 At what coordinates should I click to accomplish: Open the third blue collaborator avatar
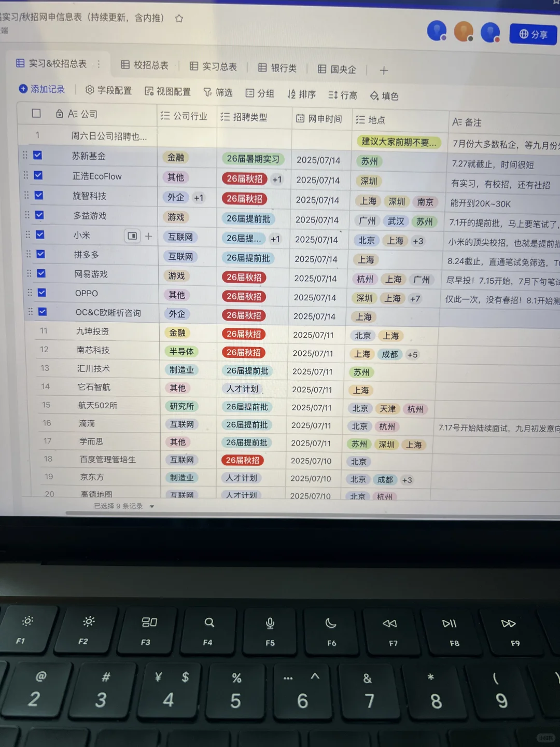pyautogui.click(x=490, y=33)
